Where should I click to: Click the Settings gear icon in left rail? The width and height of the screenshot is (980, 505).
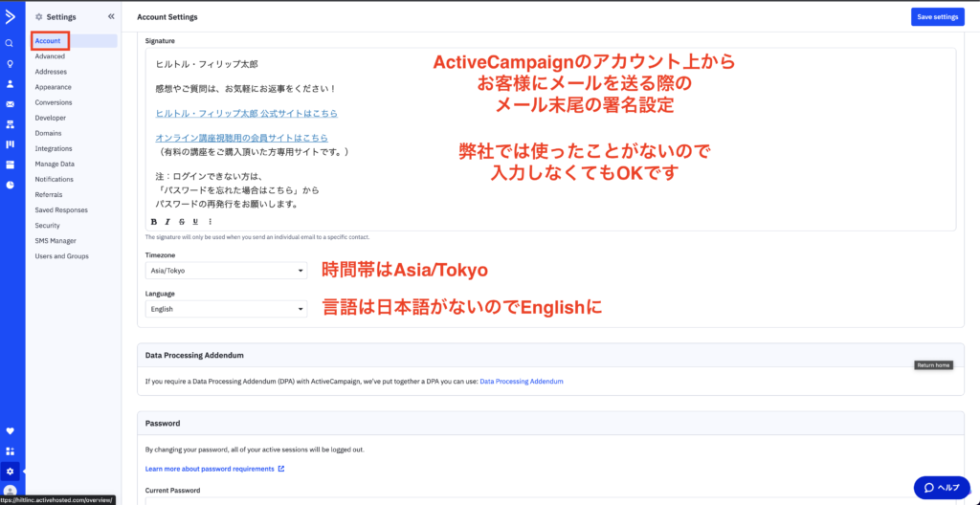(10, 472)
